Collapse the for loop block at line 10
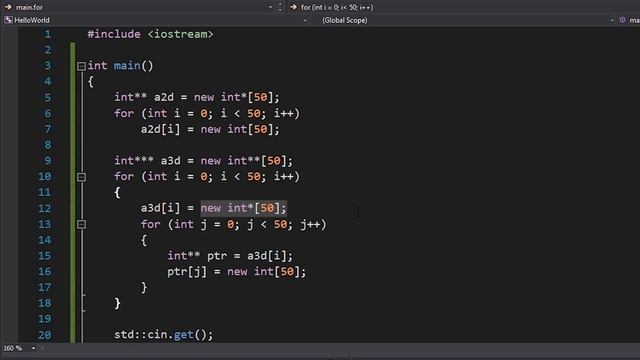 pos(81,177)
